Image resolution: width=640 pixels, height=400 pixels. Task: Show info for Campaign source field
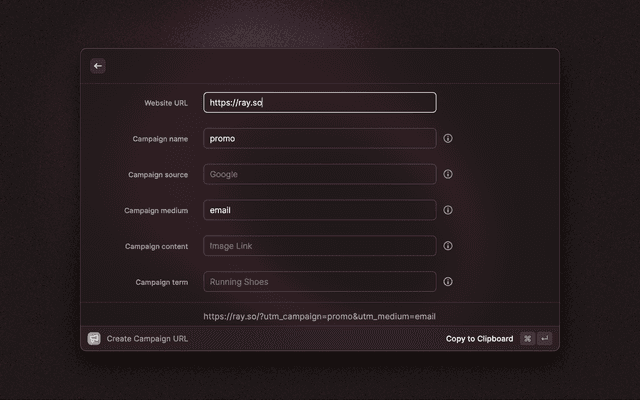448,174
